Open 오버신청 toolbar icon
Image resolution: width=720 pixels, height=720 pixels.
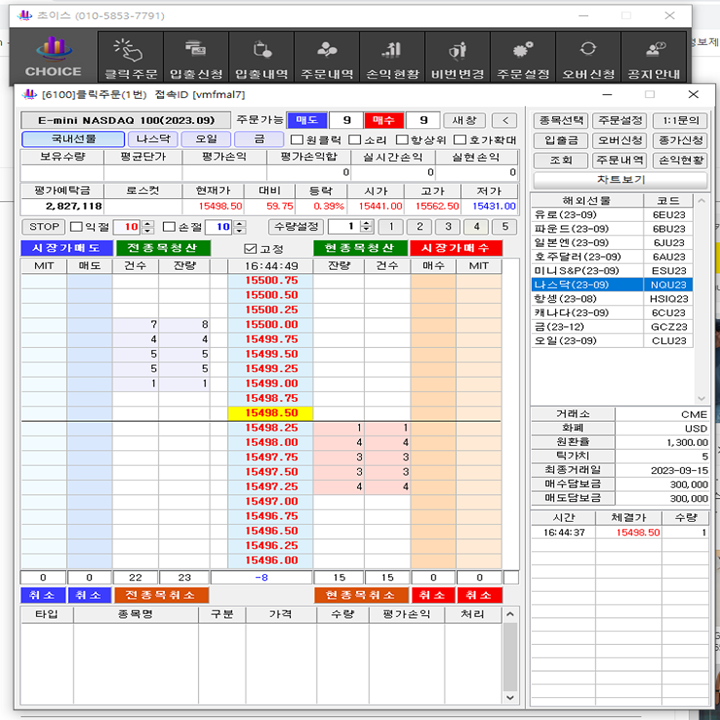point(588,58)
